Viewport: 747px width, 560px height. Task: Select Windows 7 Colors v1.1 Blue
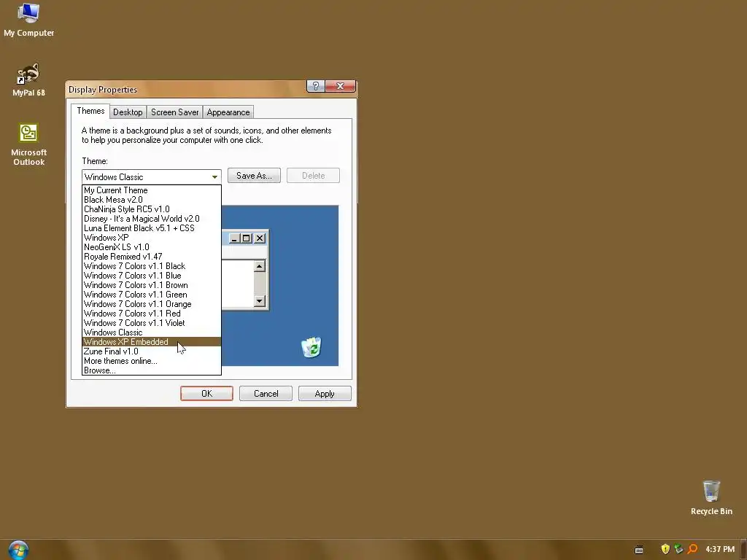pos(152,276)
